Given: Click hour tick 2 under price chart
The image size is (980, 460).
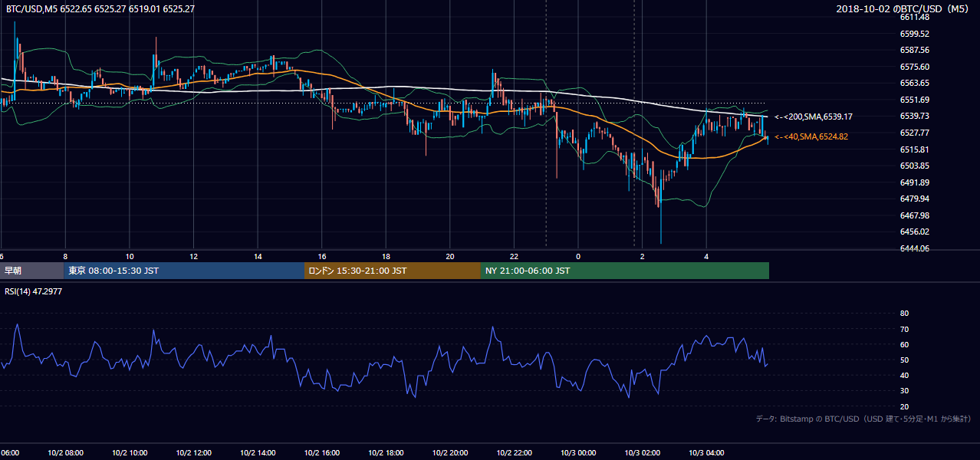Looking at the screenshot, I should [x=643, y=256].
